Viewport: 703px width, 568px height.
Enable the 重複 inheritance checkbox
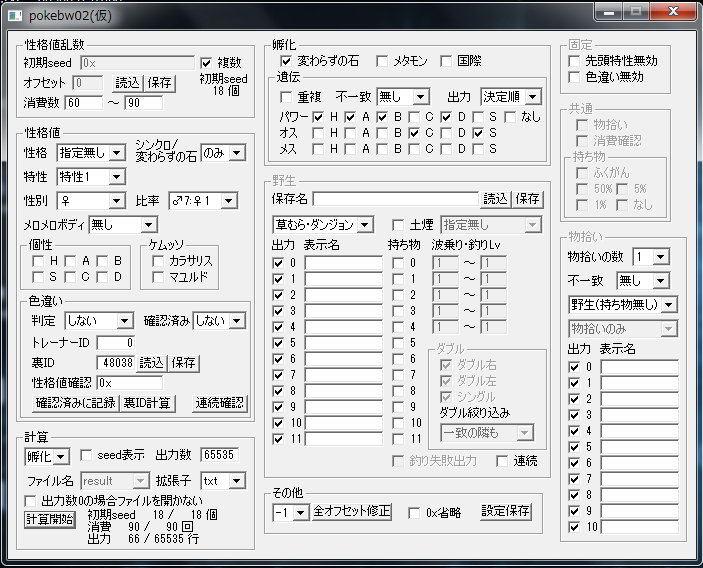pos(286,97)
